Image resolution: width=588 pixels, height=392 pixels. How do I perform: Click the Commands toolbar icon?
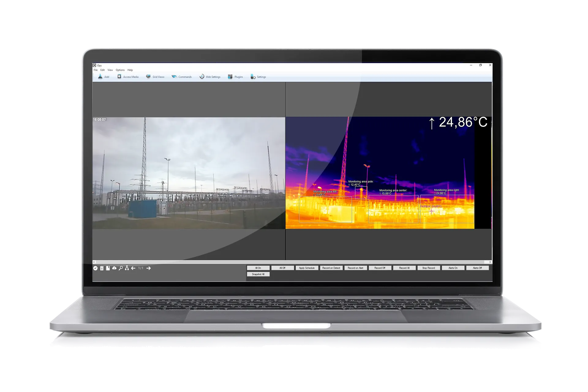174,77
